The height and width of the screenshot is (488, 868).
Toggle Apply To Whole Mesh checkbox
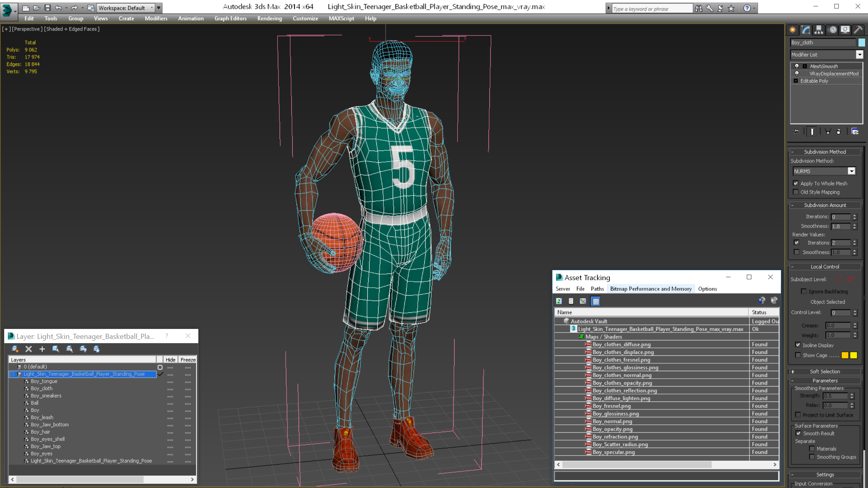click(x=796, y=183)
